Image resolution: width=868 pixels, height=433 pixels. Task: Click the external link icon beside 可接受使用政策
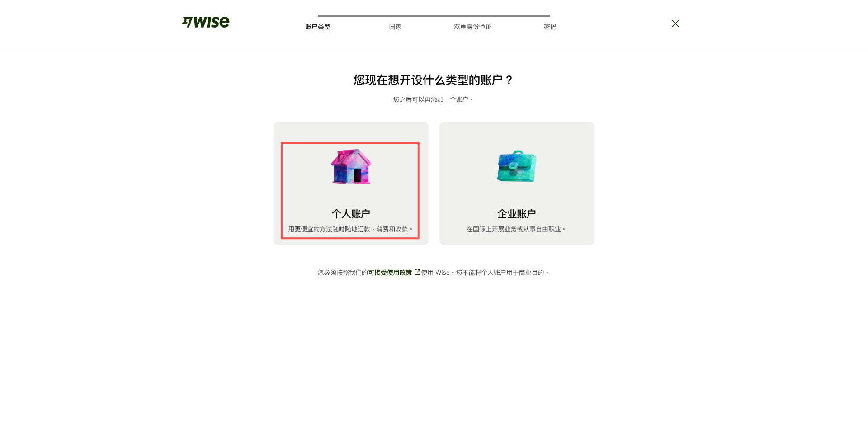416,272
